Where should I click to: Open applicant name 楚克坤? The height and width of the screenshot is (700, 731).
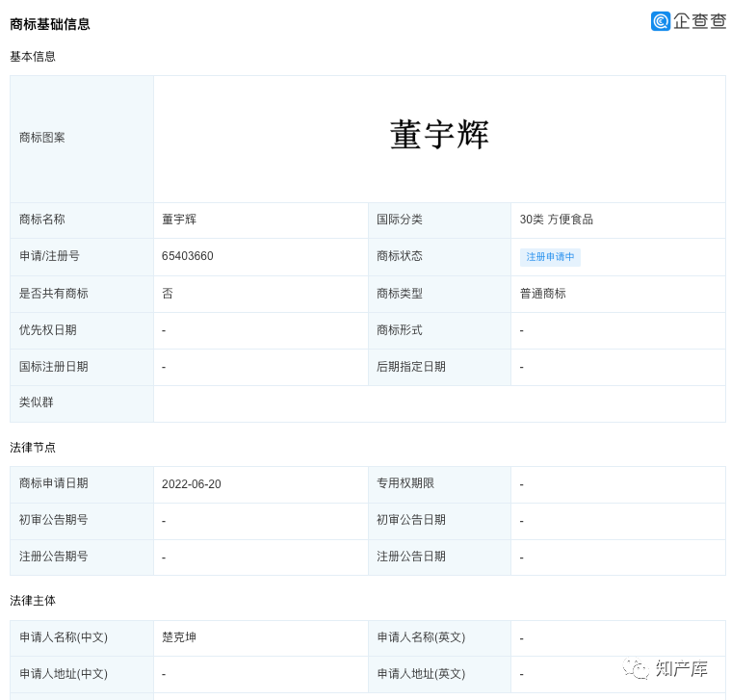click(179, 637)
